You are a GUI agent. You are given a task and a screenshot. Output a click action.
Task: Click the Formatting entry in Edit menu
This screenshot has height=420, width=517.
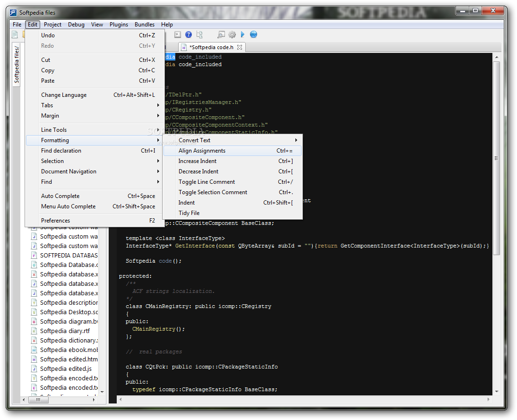coord(95,140)
